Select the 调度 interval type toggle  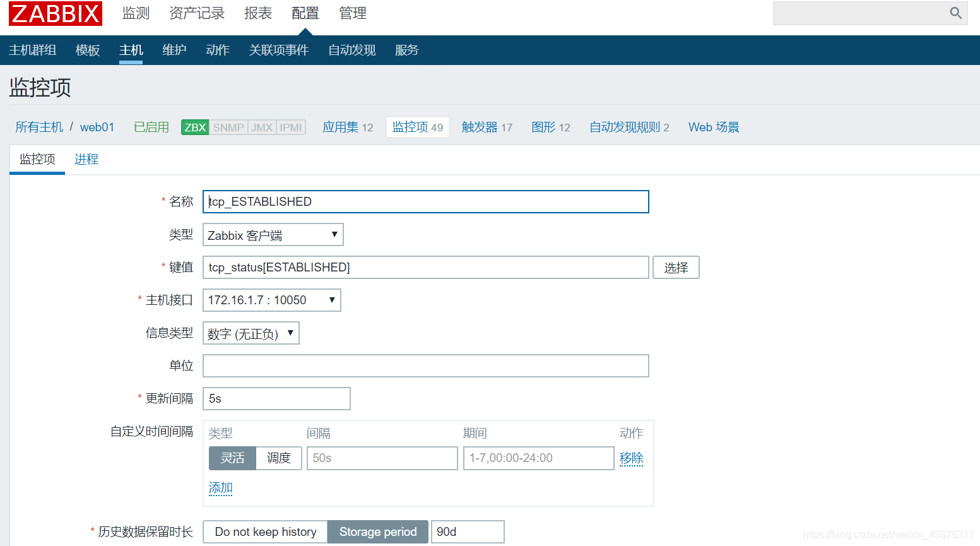(x=279, y=458)
